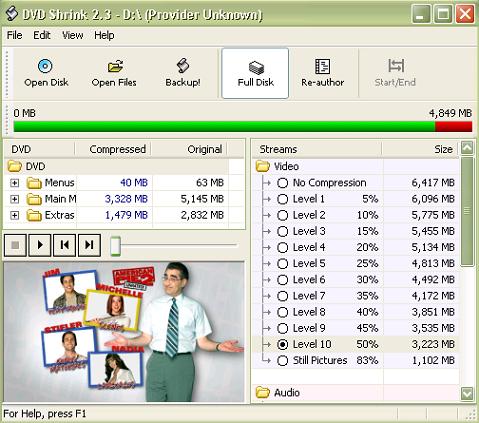The height and width of the screenshot is (423, 479).
Task: Switch to Re-author mode
Action: click(322, 73)
